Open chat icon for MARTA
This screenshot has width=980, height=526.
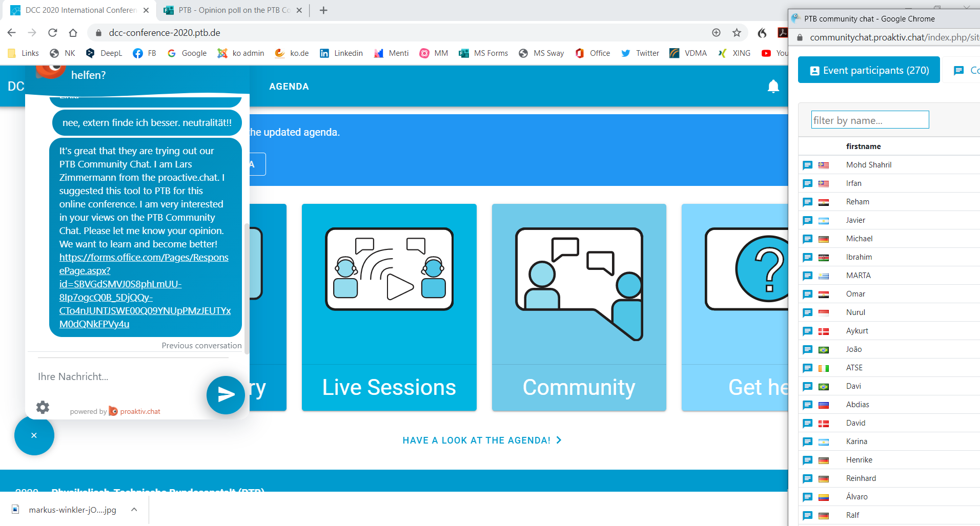(807, 276)
